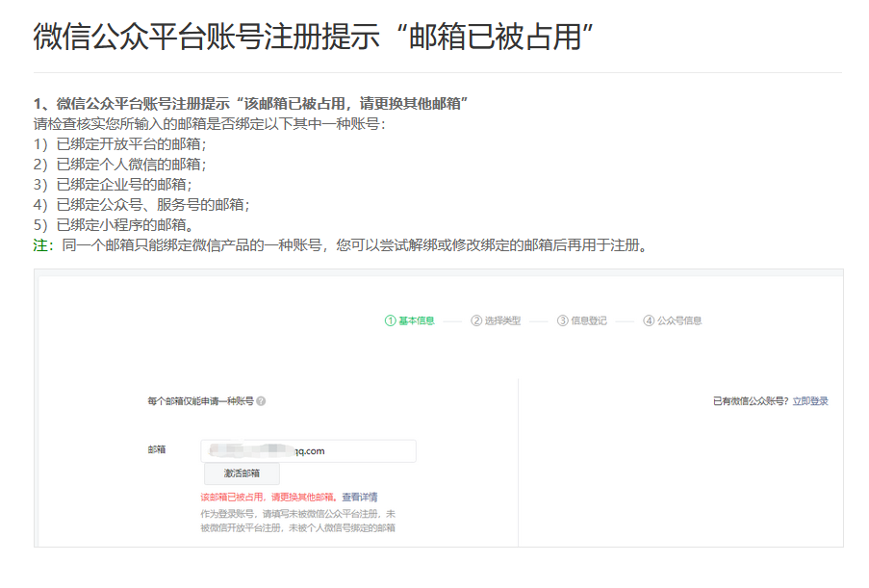Image resolution: width=869 pixels, height=588 pixels.
Task: Click the line 已绑定小程序的邮箱
Action: (x=114, y=225)
